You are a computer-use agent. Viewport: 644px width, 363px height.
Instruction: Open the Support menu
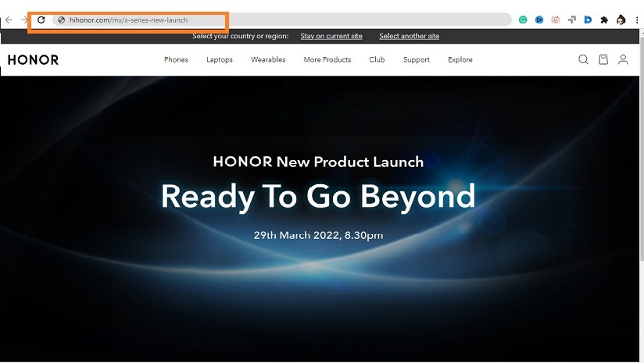[x=416, y=59]
